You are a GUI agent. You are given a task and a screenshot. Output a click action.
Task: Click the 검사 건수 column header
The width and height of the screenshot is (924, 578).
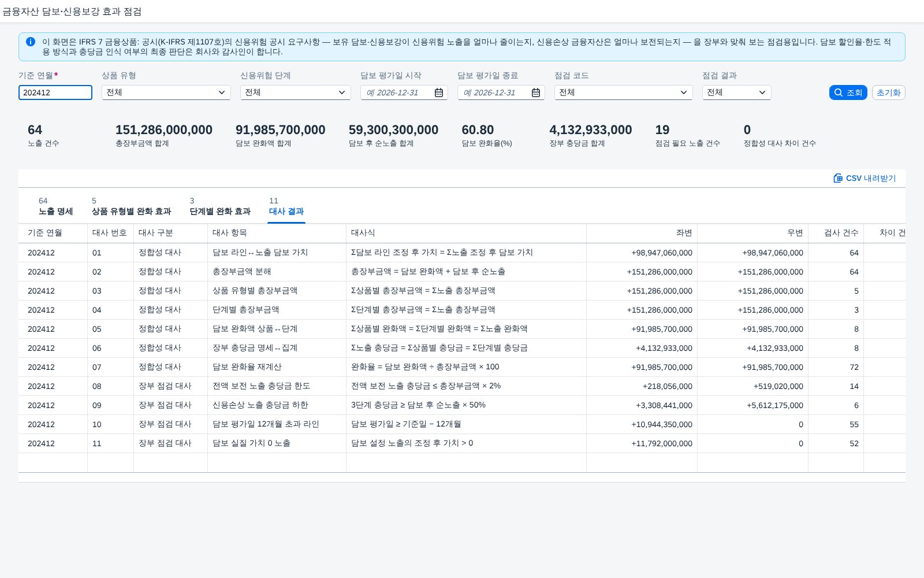pos(836,233)
